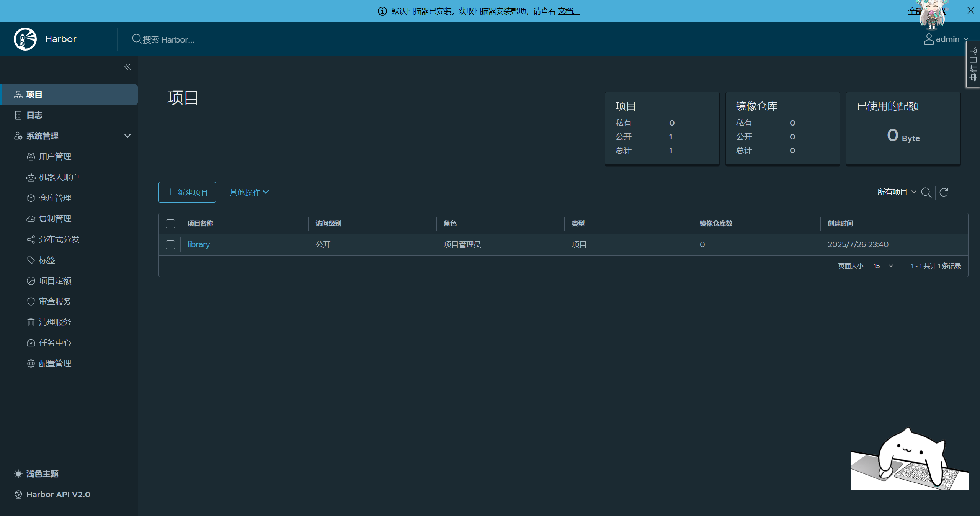Click the 仓库管理 cube icon
The width and height of the screenshot is (980, 516).
(x=31, y=198)
